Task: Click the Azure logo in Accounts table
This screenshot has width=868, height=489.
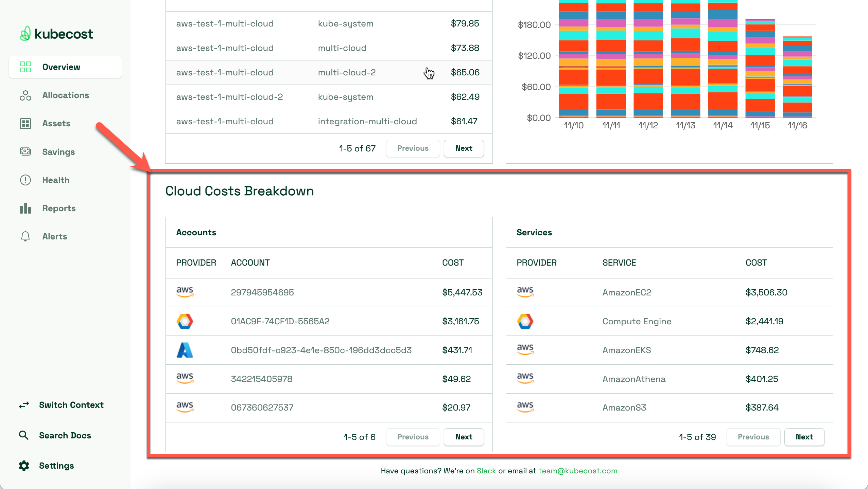Action: tap(185, 350)
